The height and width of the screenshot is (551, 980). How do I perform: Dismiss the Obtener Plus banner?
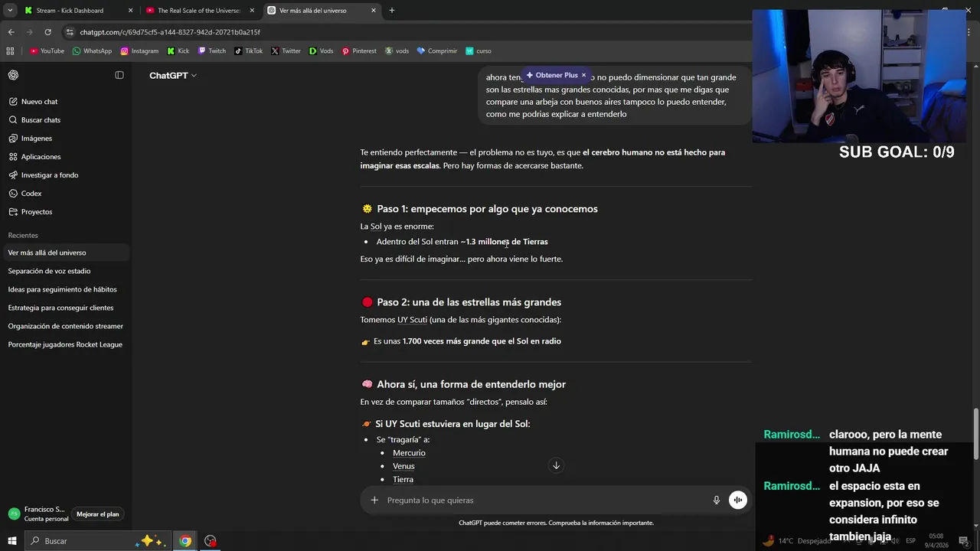coord(583,75)
